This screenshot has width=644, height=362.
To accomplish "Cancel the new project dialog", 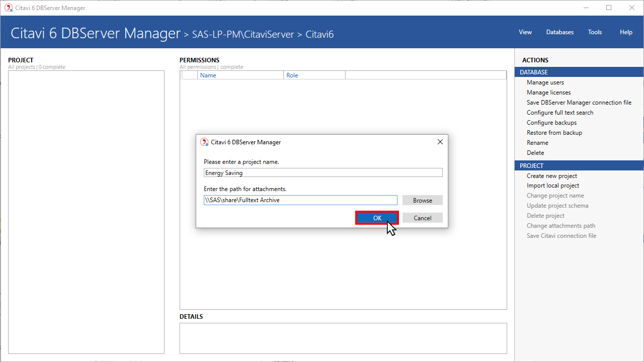I will [422, 218].
